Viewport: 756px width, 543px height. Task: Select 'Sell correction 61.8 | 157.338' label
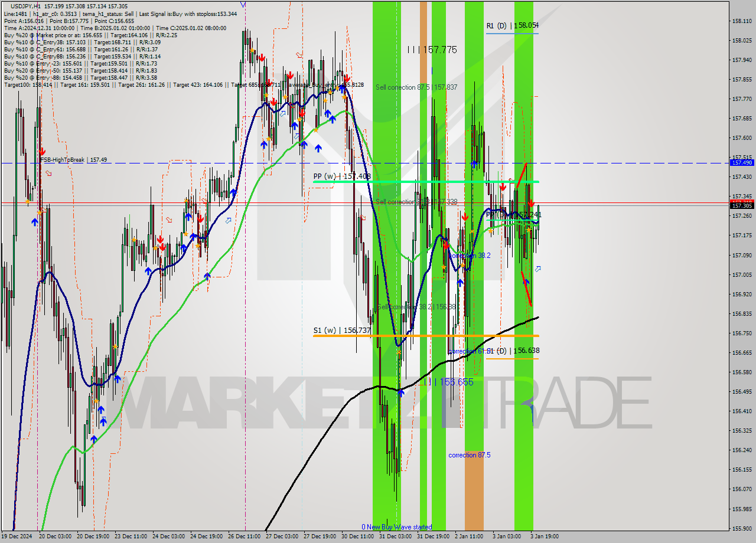pyautogui.click(x=416, y=202)
